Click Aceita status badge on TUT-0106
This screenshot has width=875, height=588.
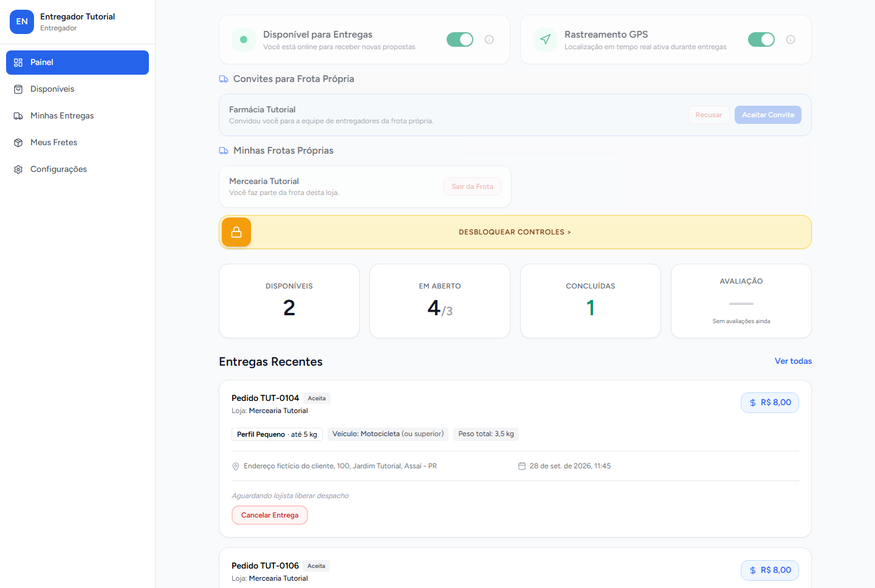pyautogui.click(x=316, y=566)
